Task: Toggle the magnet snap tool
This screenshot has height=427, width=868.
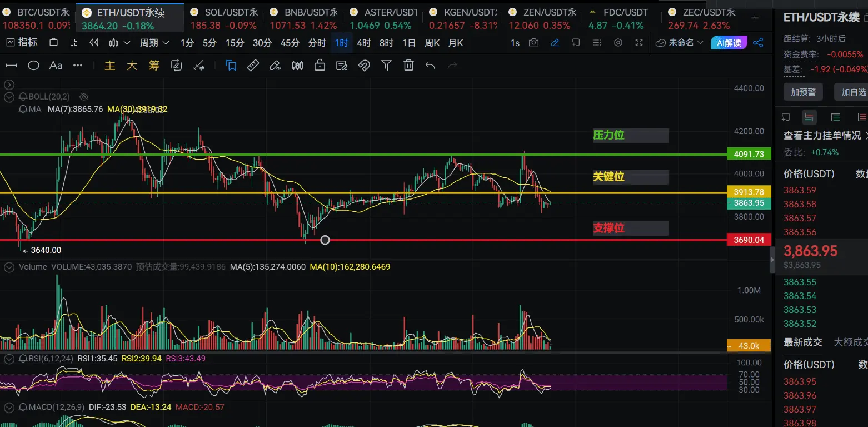Action: click(364, 66)
